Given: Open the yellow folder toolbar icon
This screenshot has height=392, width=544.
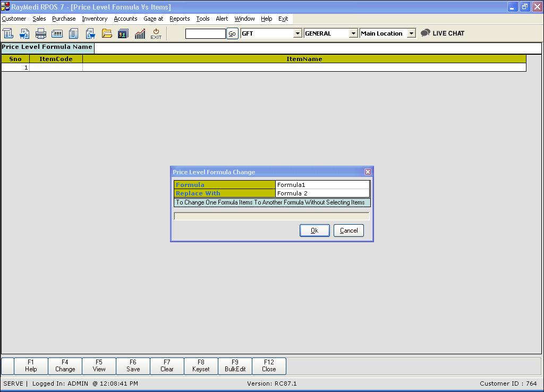Looking at the screenshot, I should (x=107, y=33).
